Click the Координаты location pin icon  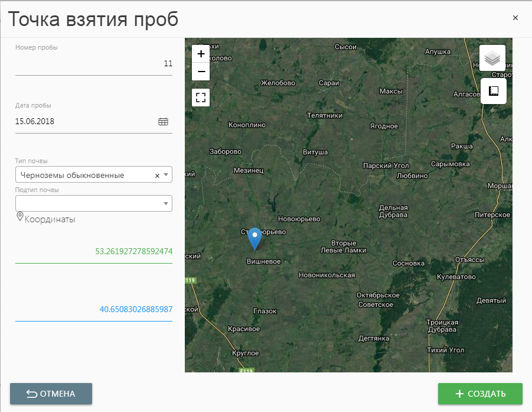pyautogui.click(x=20, y=217)
